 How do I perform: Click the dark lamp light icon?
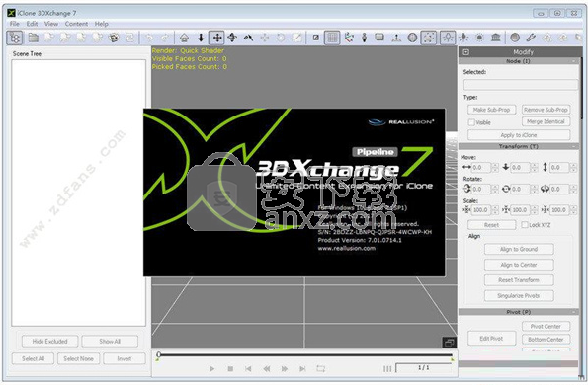(463, 38)
